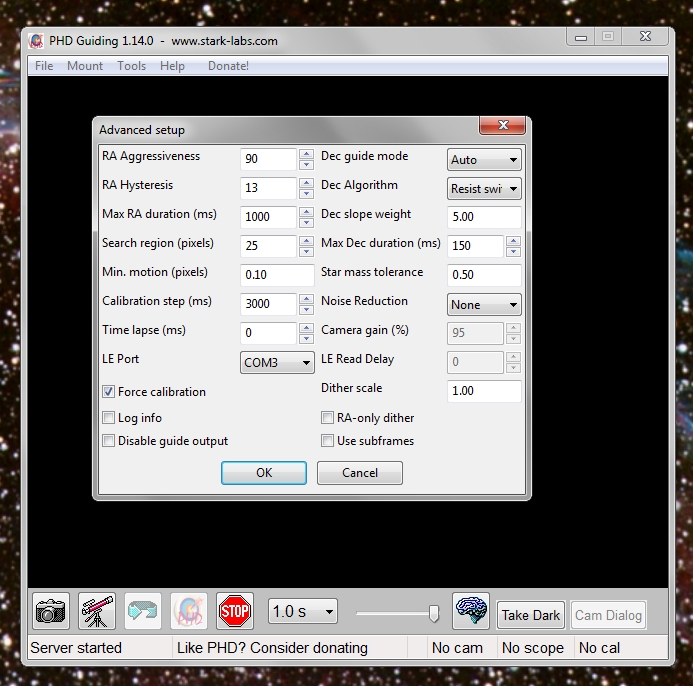The image size is (693, 686).
Task: Check the Use subframes option
Action: point(327,441)
